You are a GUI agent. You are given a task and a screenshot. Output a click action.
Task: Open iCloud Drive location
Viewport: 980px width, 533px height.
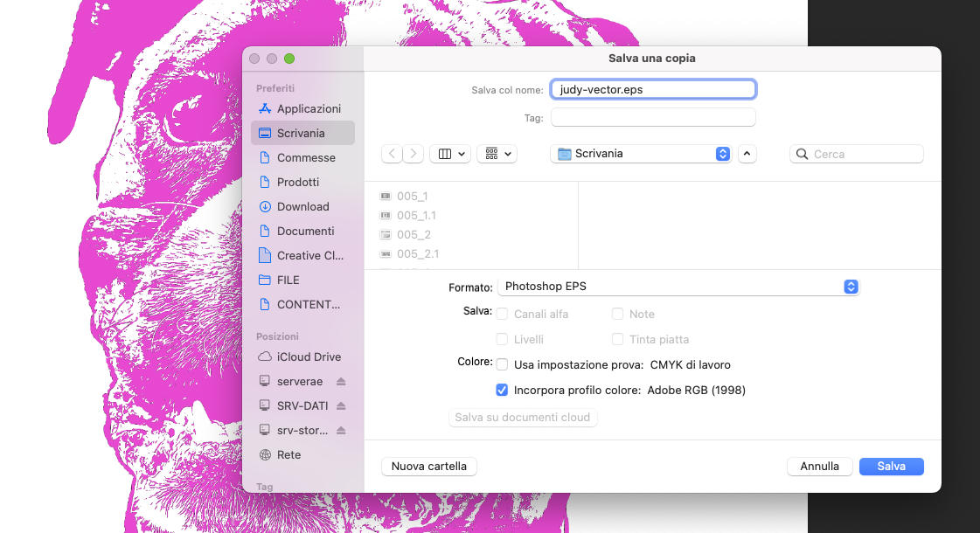point(309,357)
